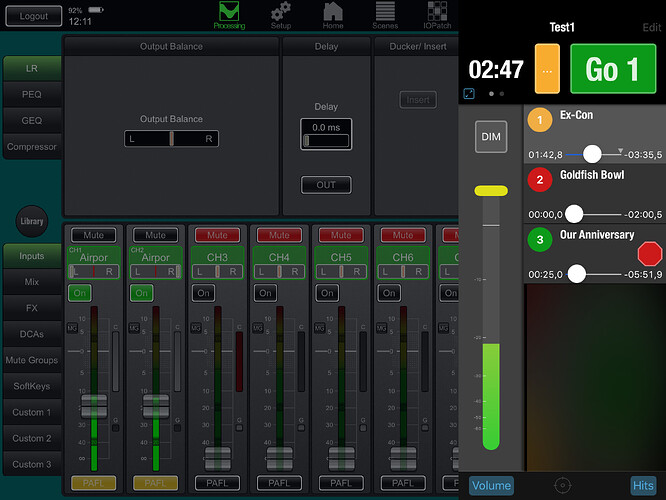Go to the Home icon
The height and width of the screenshot is (500, 666).
[x=333, y=15]
